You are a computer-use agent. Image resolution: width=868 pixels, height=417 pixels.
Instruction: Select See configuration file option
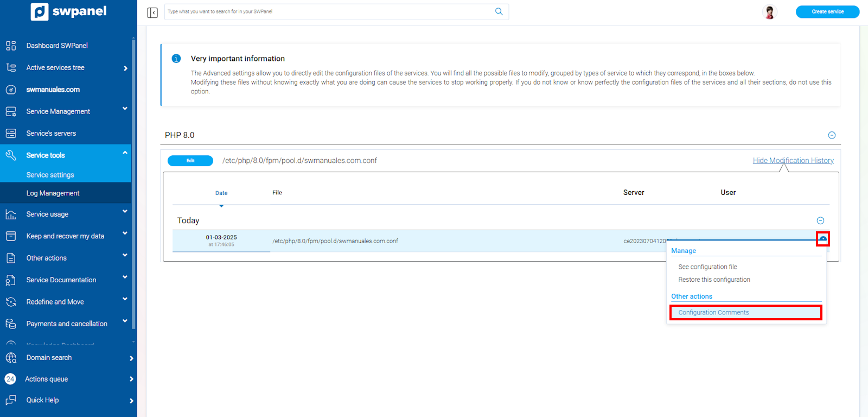pos(707,267)
